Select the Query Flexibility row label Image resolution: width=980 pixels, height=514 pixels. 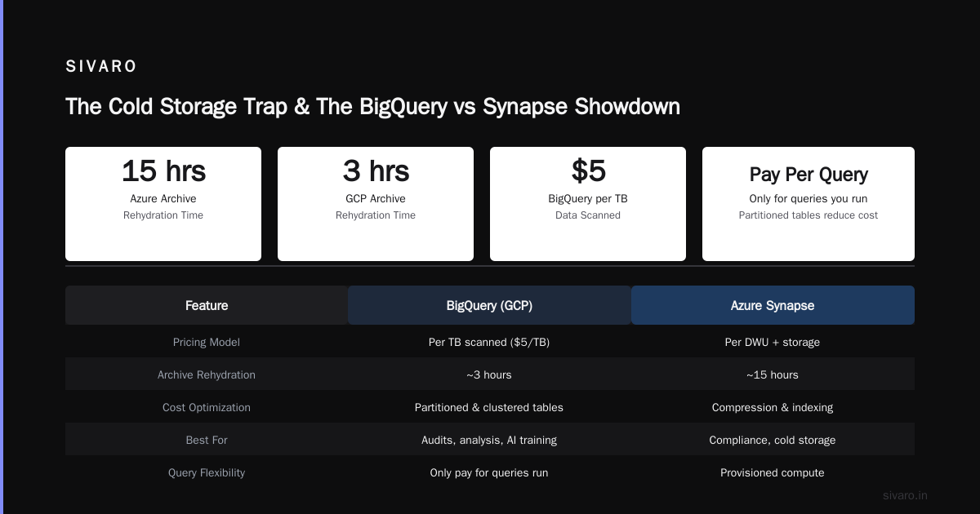pyautogui.click(x=207, y=472)
